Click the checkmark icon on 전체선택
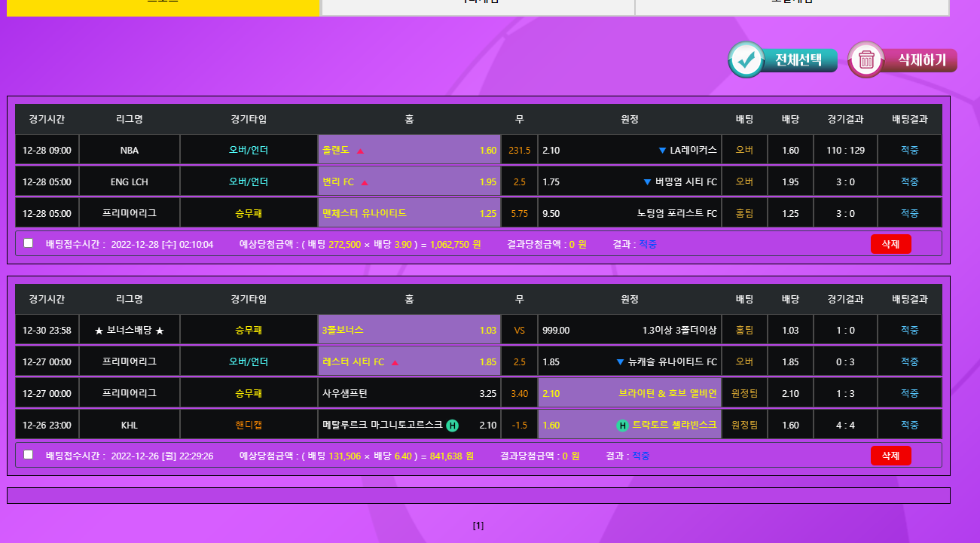 pyautogui.click(x=746, y=60)
